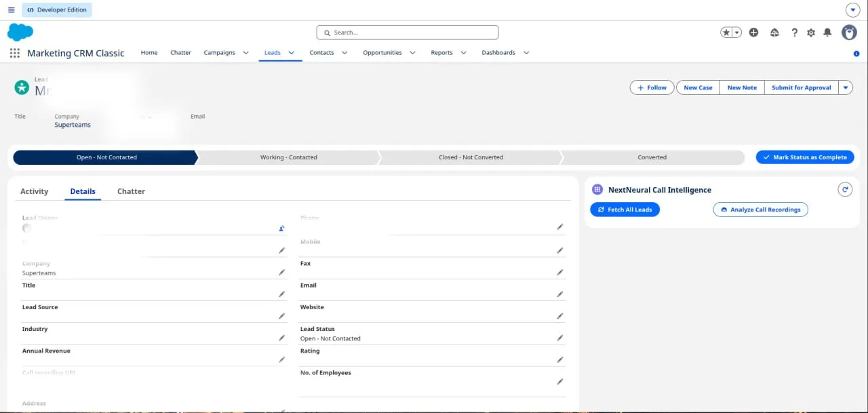The height and width of the screenshot is (413, 868).
Task: Click the Salesforce cloud logo
Action: pos(20,32)
